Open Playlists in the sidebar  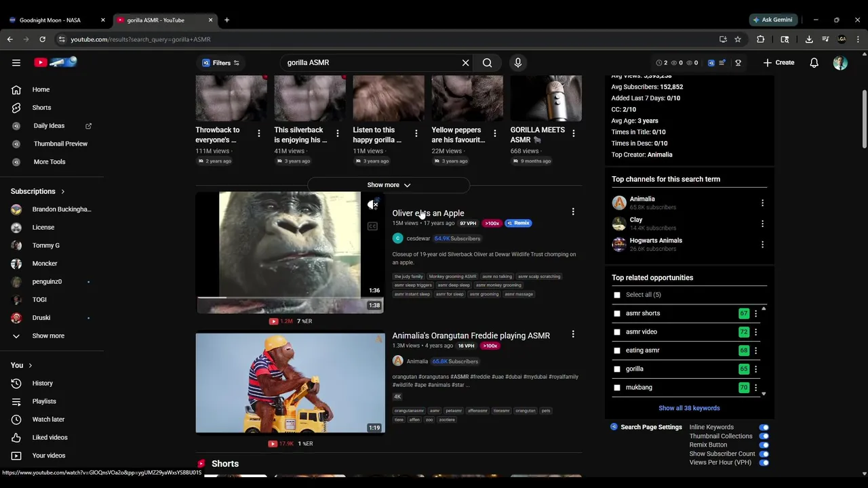click(44, 401)
